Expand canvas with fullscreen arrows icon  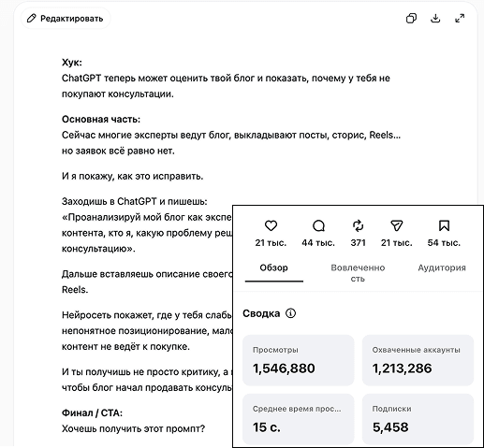click(x=460, y=19)
